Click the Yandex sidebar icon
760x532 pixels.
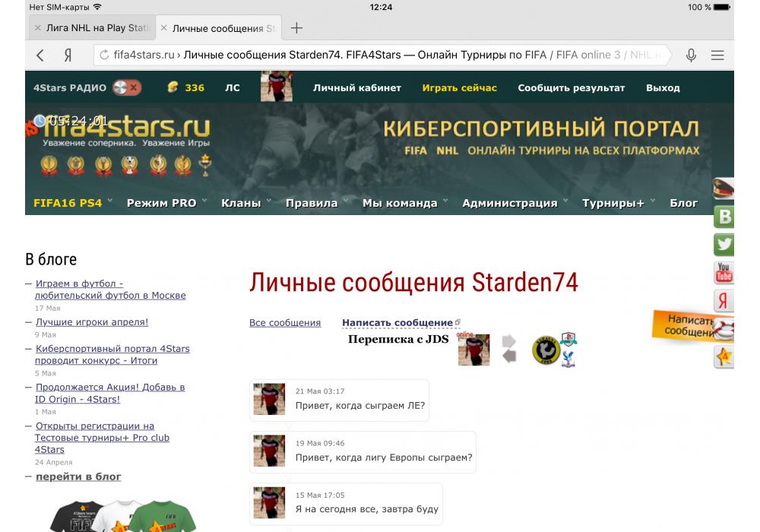724,301
